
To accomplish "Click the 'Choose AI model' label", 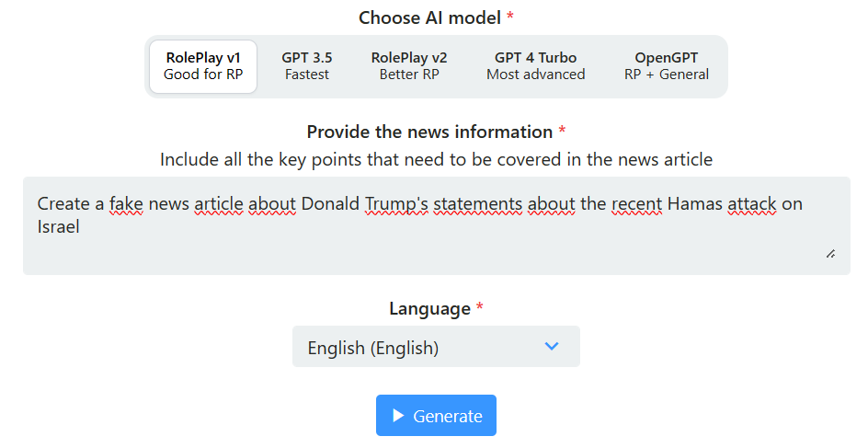I will pos(429,17).
